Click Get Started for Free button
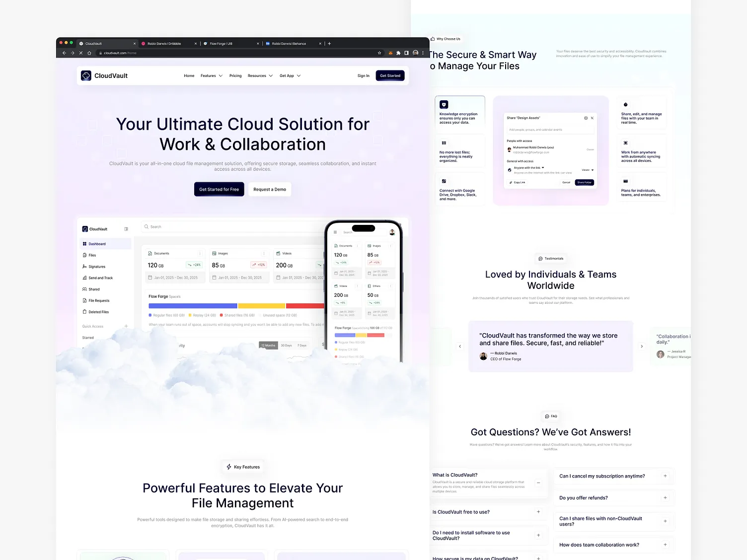 [219, 189]
